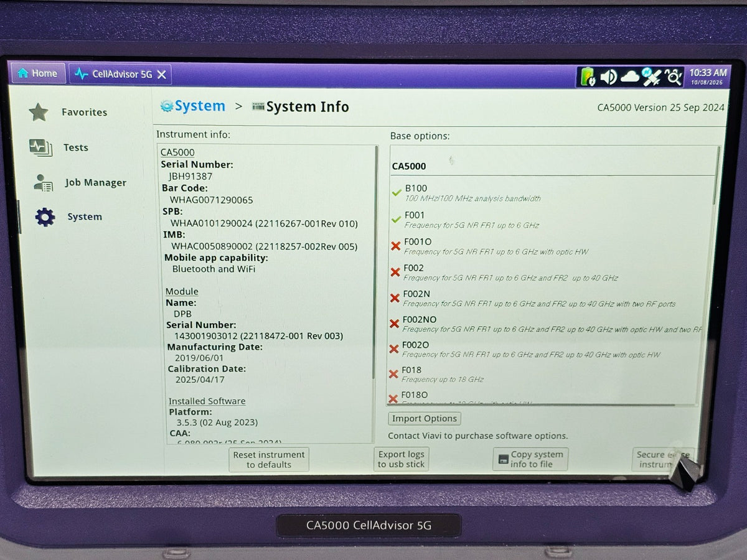Open Job Manager in the sidebar
The height and width of the screenshot is (560, 747).
tap(95, 182)
